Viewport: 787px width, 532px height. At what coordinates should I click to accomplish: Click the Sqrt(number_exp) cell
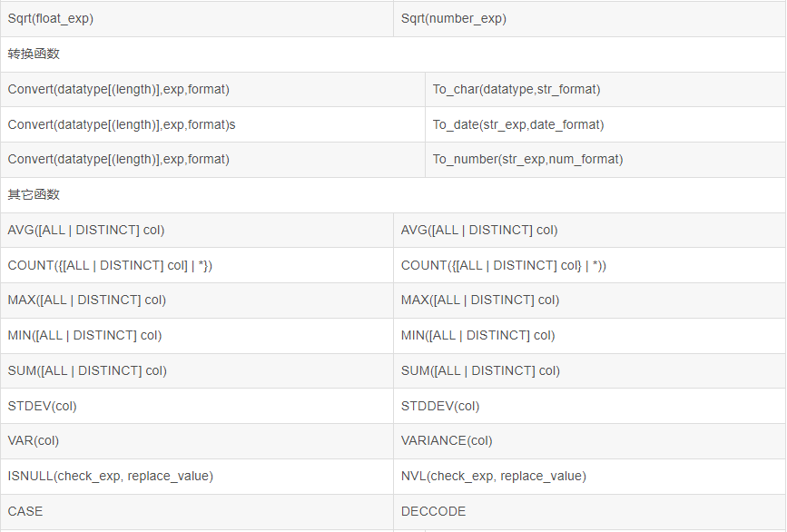coord(454,18)
